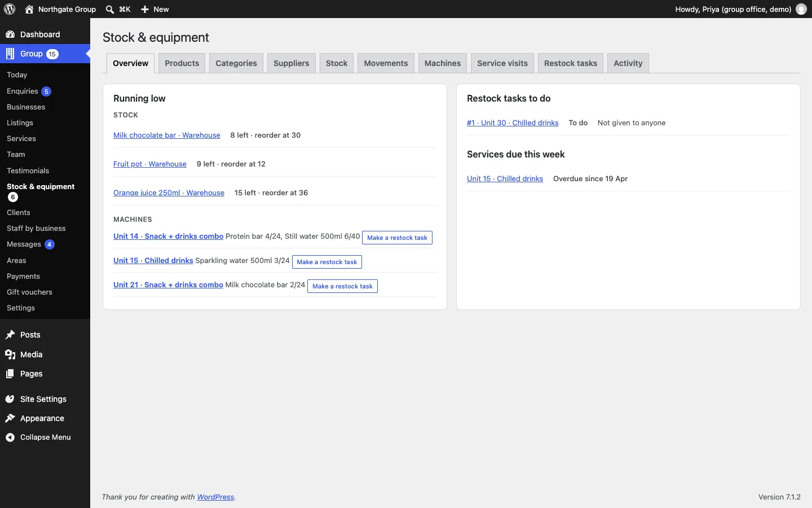Screen dimensions: 812x508
Task: Open Fruit pot · Warehouse link
Action: click(x=150, y=164)
